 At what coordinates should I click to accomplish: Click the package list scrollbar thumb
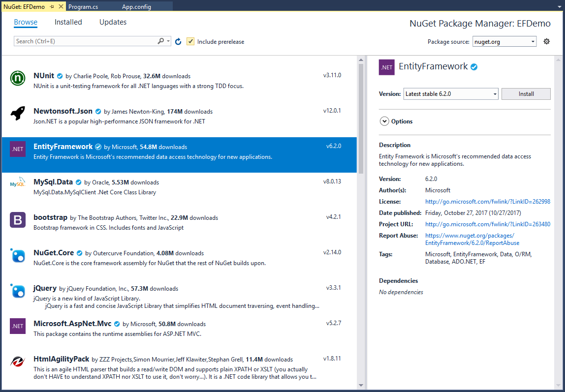[361, 119]
